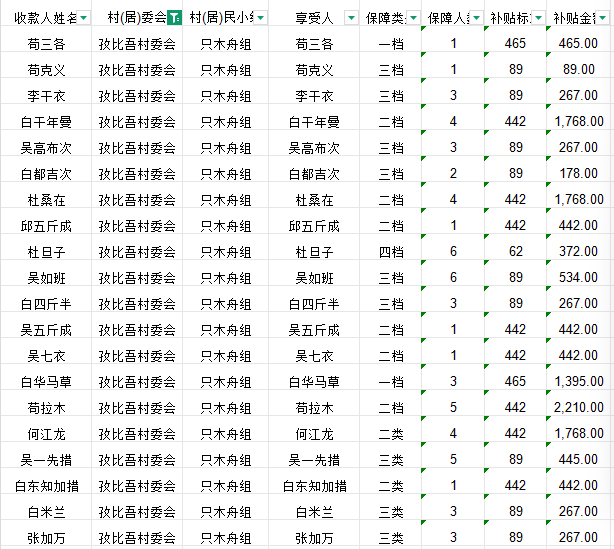
Task: Select the amount cell showing 178.00
Action: (578, 174)
